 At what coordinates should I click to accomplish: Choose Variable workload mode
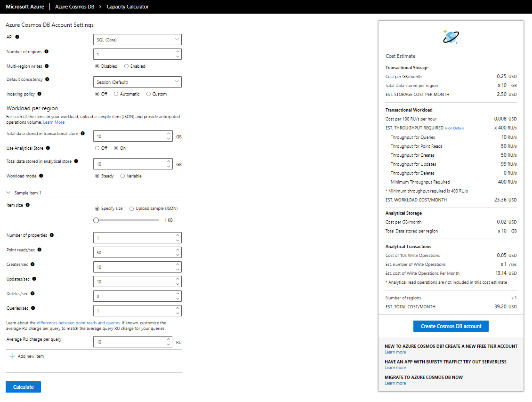[x=123, y=176]
